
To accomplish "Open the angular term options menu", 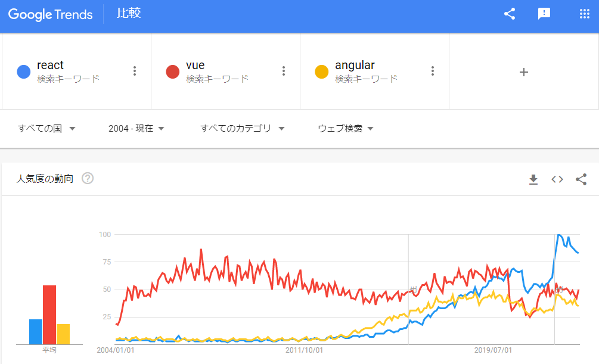I will [x=433, y=71].
